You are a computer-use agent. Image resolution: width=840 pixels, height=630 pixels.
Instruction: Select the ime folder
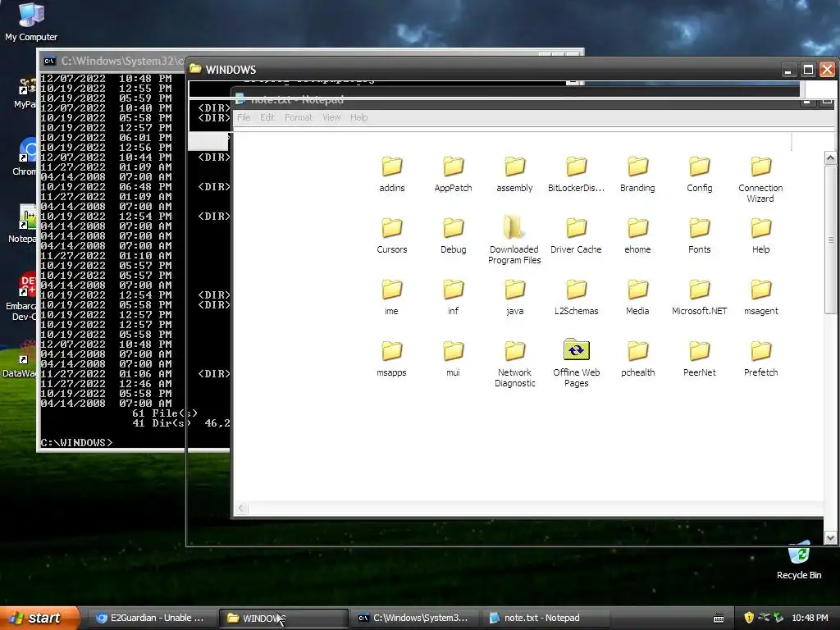pos(391,297)
